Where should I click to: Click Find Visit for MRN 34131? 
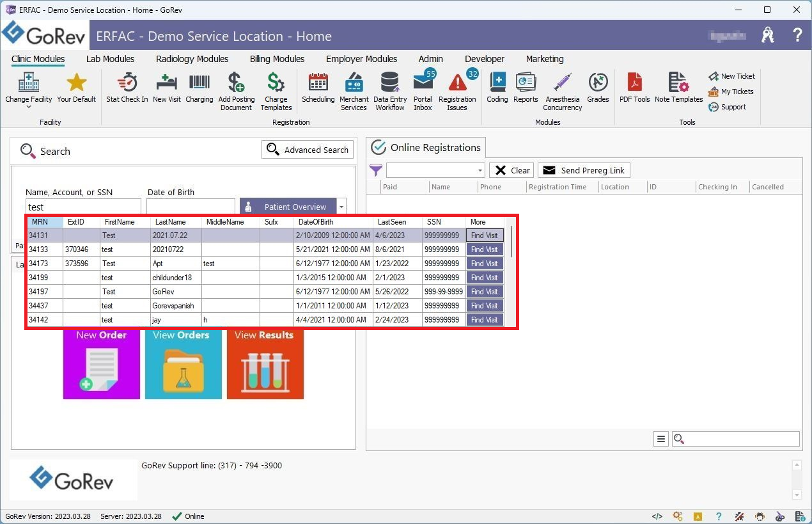tap(485, 235)
